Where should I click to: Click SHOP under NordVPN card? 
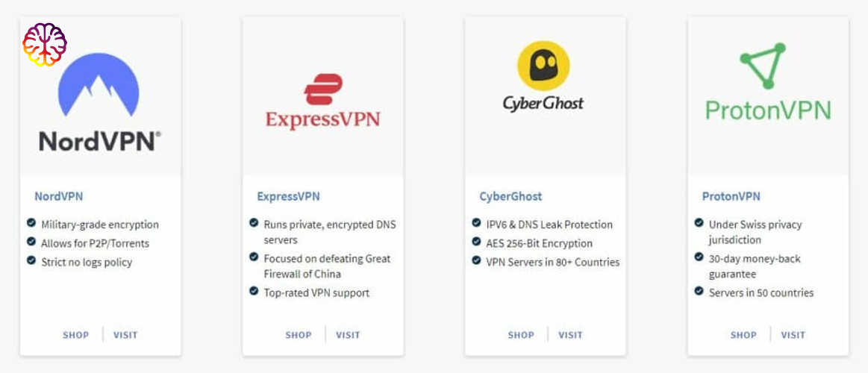76,335
